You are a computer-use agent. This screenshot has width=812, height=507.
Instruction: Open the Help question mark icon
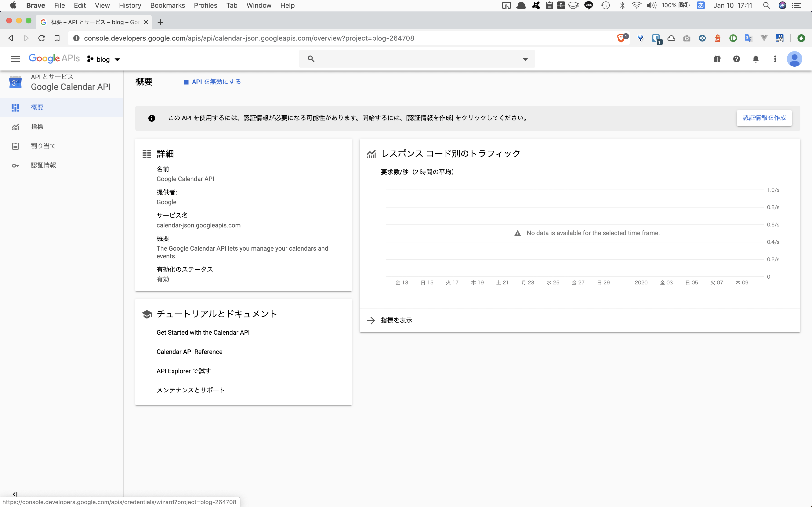pos(736,59)
